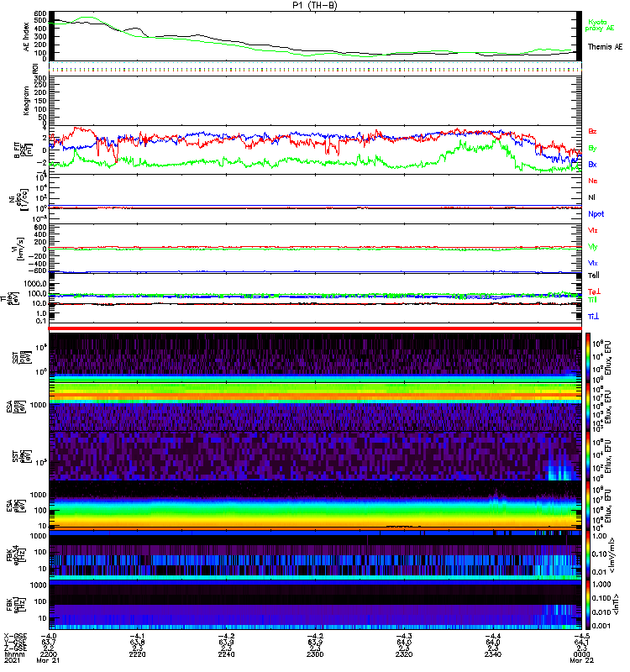This screenshot has height=672, width=630.
Task: Click the "0000" time tick label
Action: coord(581,654)
